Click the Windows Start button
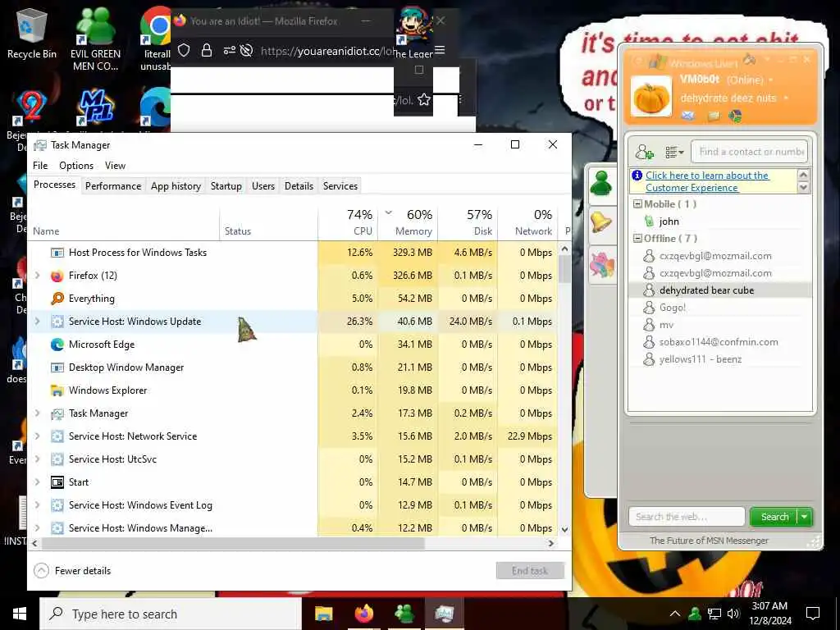This screenshot has height=630, width=840. click(x=20, y=614)
